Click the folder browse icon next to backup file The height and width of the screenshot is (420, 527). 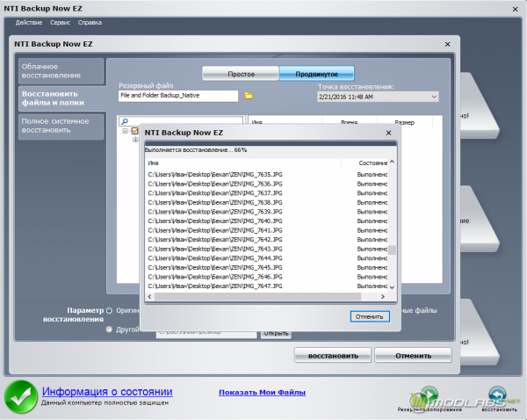249,96
